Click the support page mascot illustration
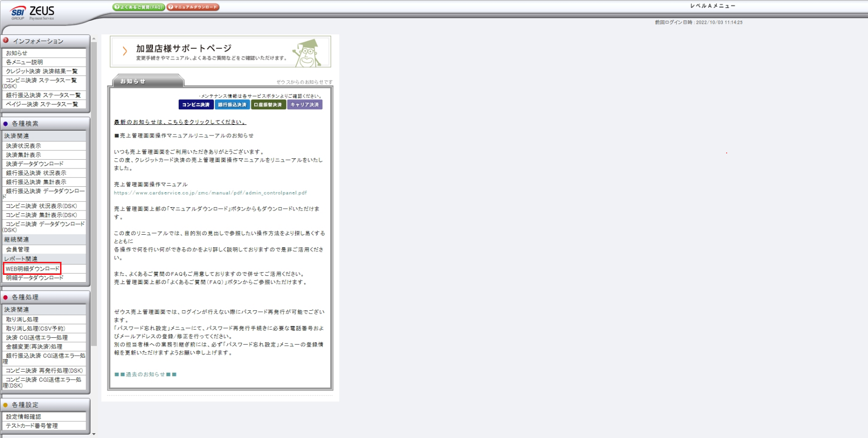 click(x=311, y=51)
